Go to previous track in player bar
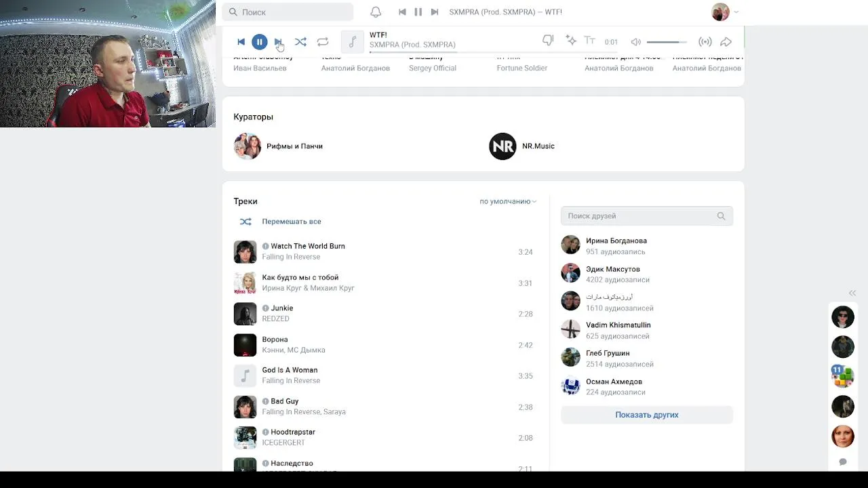 [x=241, y=42]
